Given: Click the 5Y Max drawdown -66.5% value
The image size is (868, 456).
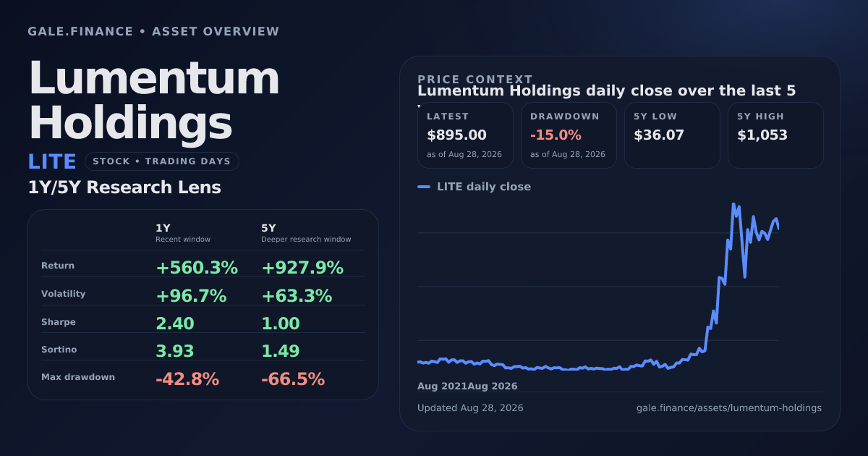Looking at the screenshot, I should 293,379.
